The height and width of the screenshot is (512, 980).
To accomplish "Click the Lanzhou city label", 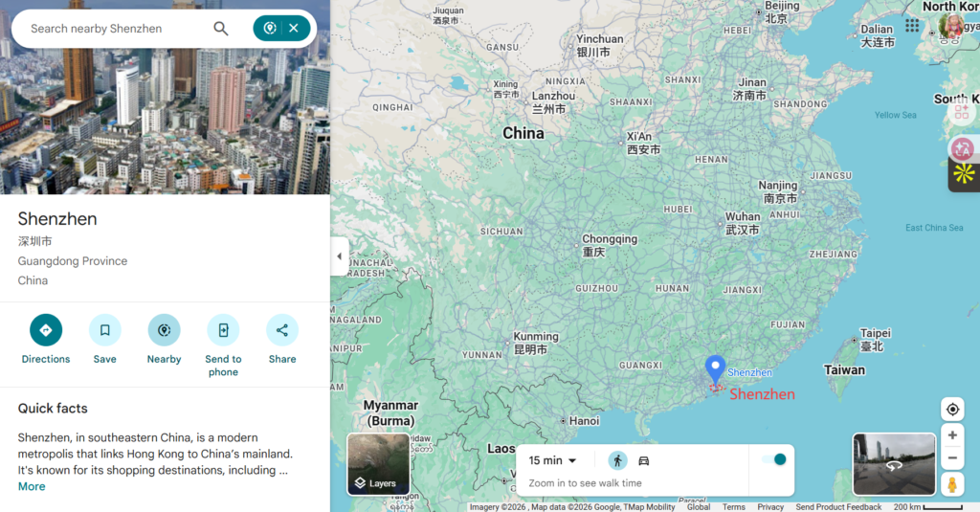I will (553, 102).
